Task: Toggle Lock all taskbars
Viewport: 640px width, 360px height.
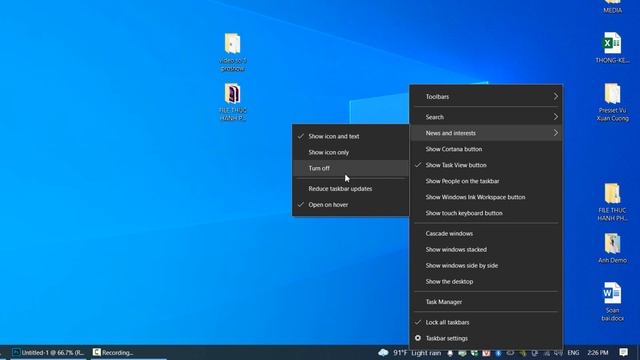Action: 486,322
